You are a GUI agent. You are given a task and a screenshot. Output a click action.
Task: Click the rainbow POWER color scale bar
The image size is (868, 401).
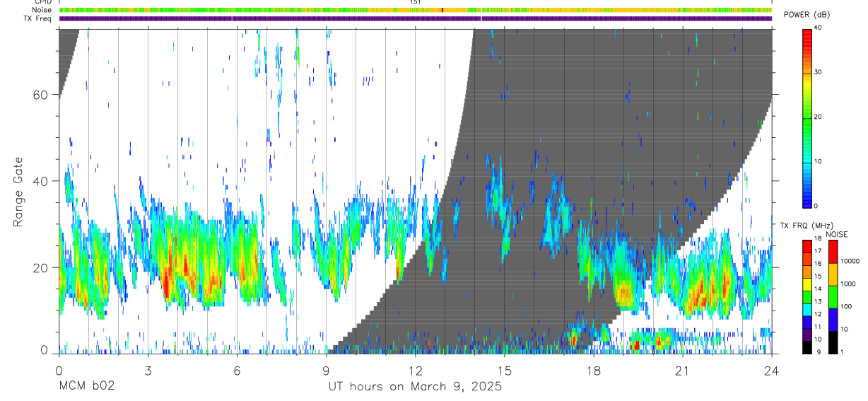click(807, 117)
